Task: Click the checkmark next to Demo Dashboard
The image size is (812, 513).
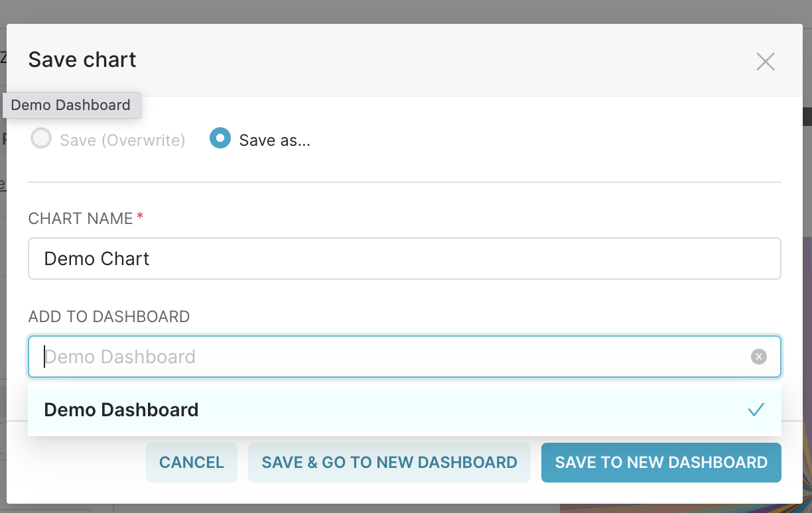Action: 756,410
